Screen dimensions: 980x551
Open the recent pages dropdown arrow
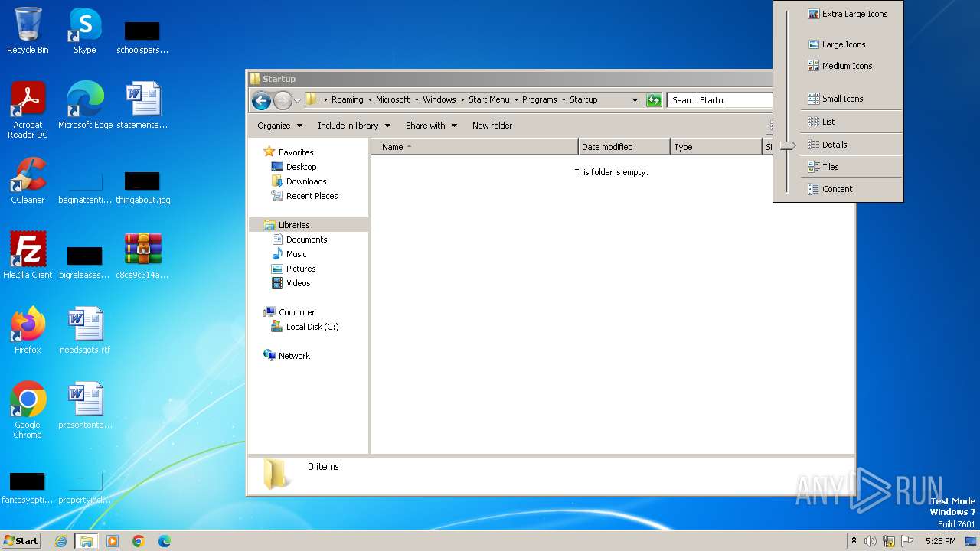(x=297, y=101)
